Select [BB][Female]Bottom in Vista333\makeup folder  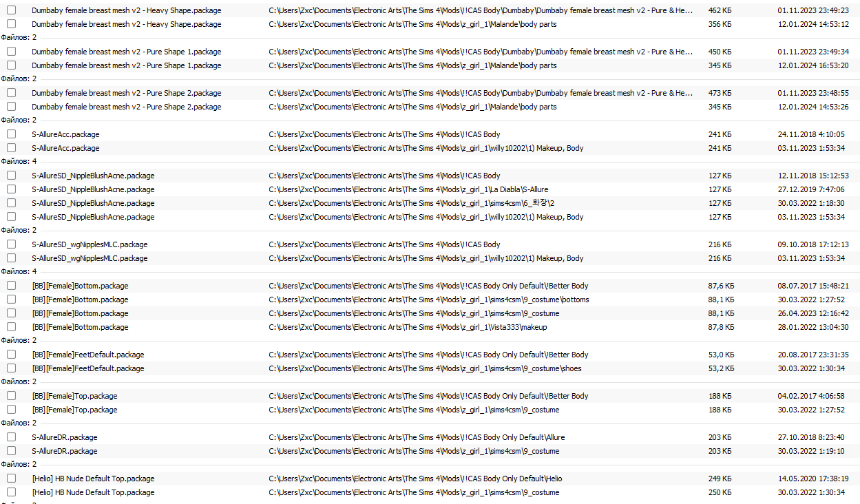coord(11,327)
